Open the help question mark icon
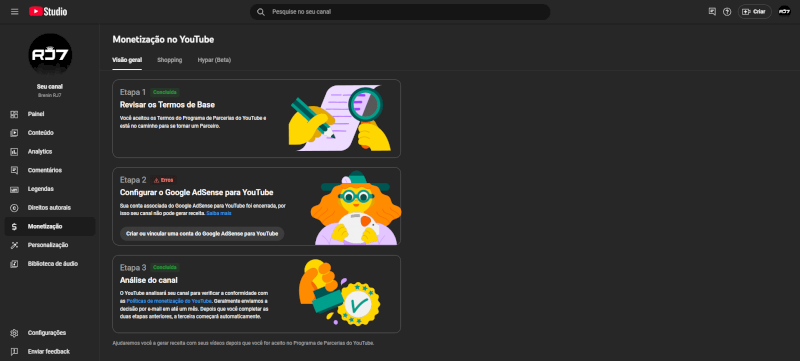800x361 pixels. [727, 12]
